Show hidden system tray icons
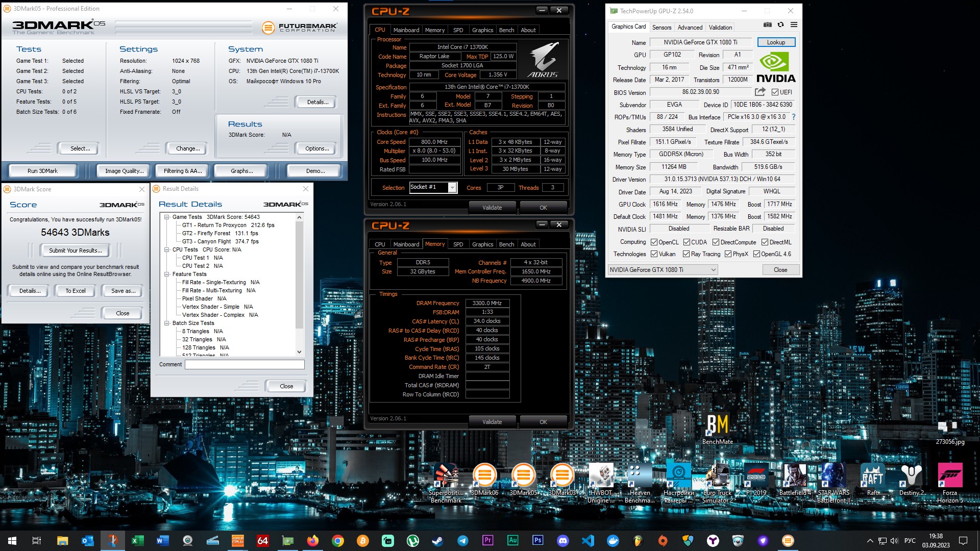This screenshot has height=551, width=980. [x=869, y=541]
